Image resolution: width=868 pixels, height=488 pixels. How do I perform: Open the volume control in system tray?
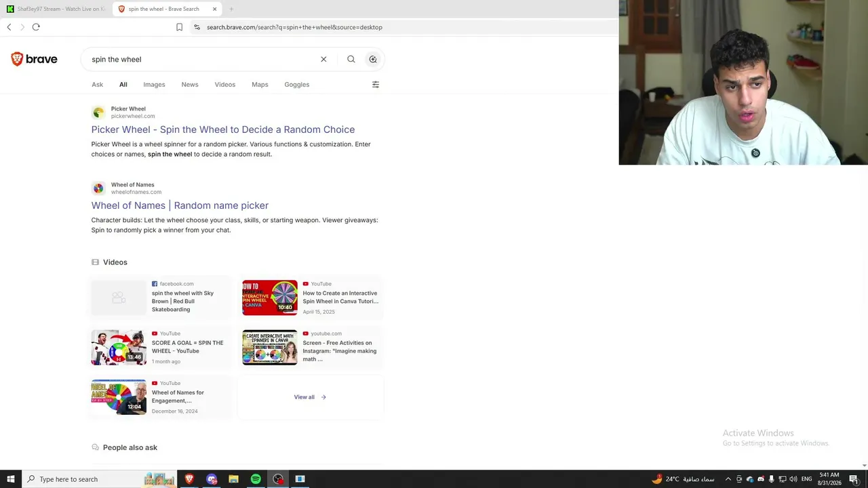793,479
